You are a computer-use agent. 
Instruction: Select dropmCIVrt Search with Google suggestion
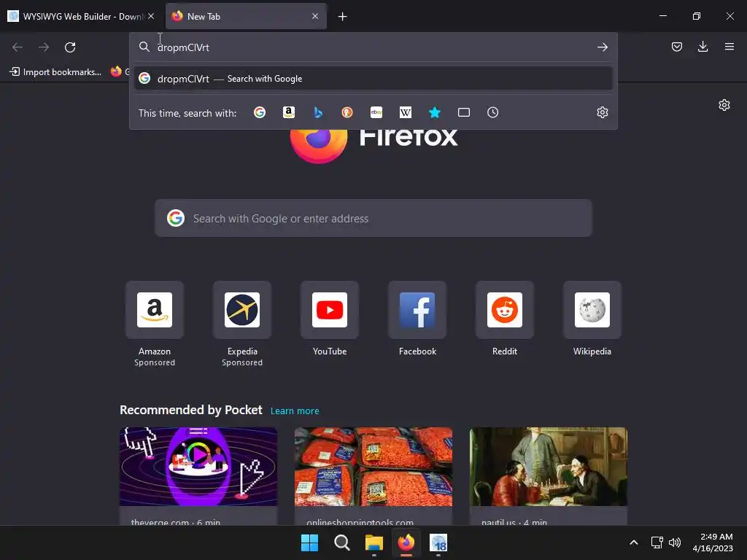tap(373, 79)
